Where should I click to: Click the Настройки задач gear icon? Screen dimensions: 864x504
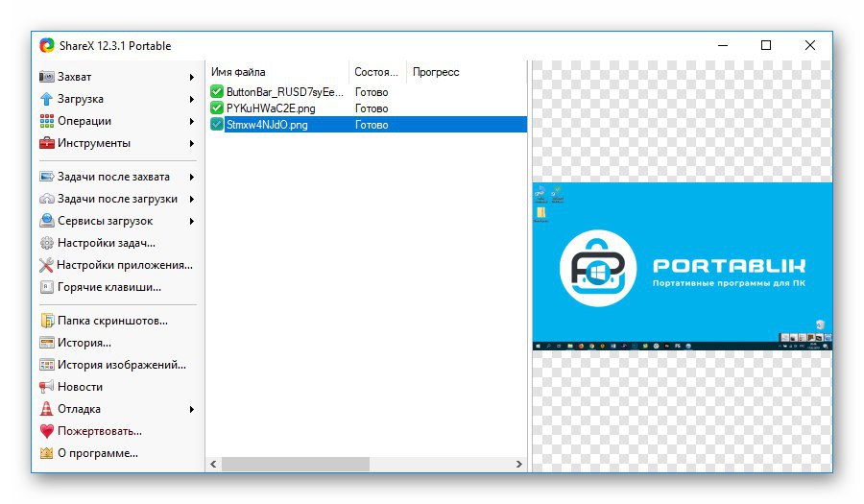47,243
